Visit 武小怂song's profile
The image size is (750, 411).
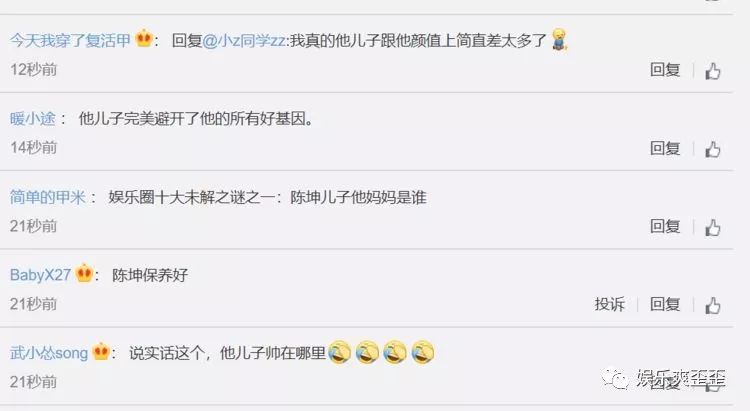[49, 353]
